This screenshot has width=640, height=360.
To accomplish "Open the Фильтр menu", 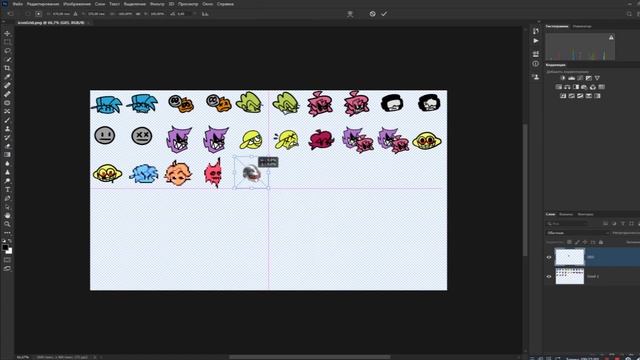I will pyautogui.click(x=157, y=4).
